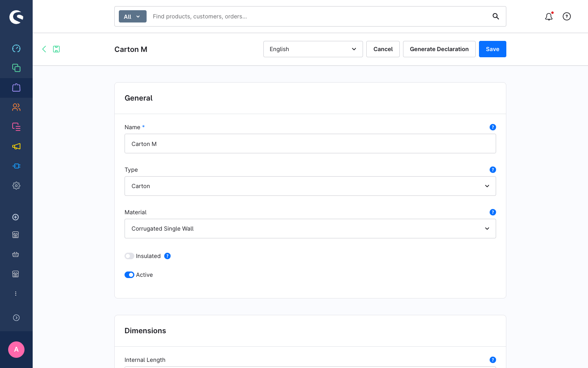Image resolution: width=588 pixels, height=368 pixels.
Task: Toggle the Active switch
Action: pos(129,275)
